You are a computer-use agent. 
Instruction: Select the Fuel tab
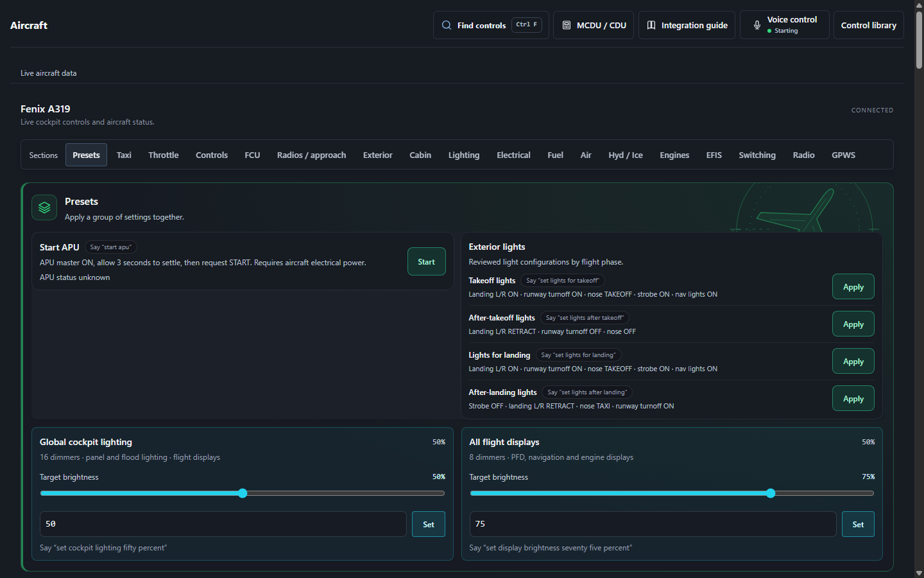pyautogui.click(x=555, y=155)
